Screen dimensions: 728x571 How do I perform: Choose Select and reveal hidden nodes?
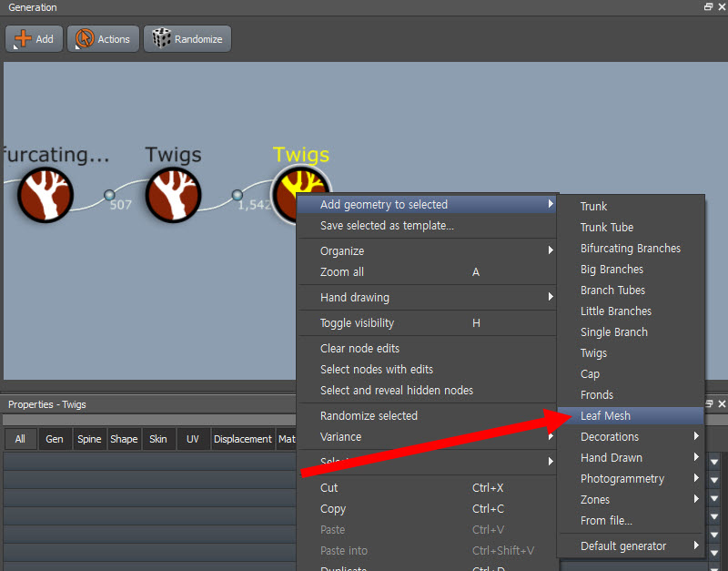pyautogui.click(x=427, y=391)
